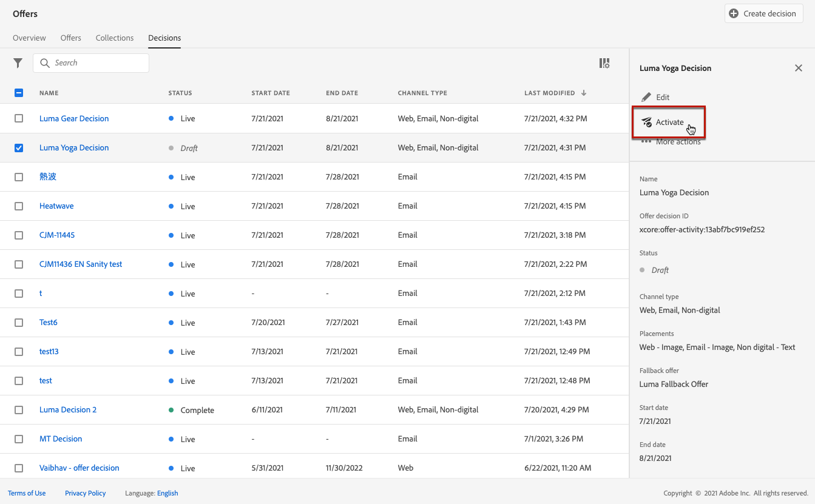Switch to the Collections tab

[x=114, y=38]
